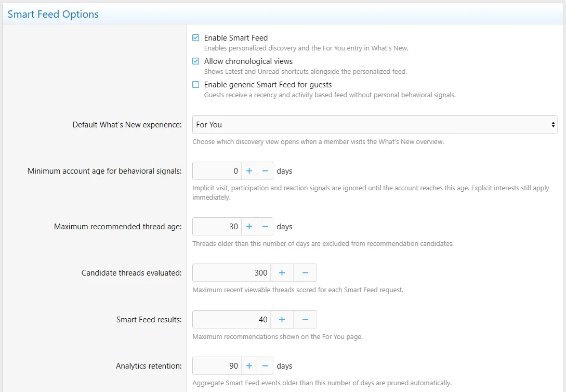Decrease minimum account age with minus icon

[265, 171]
